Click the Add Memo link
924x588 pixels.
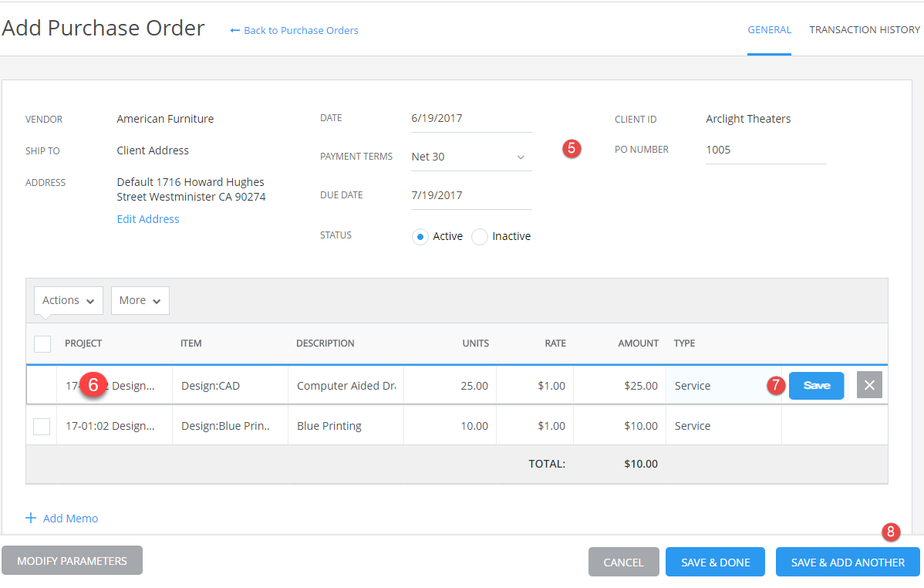71,519
